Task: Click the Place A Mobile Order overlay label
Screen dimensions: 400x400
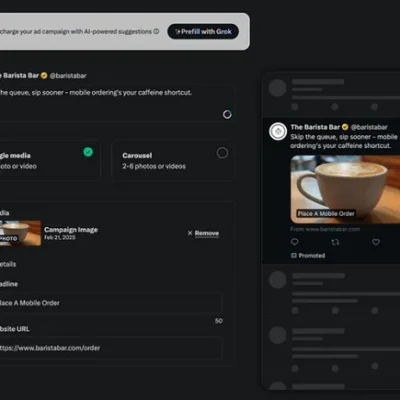Action: coord(326,214)
